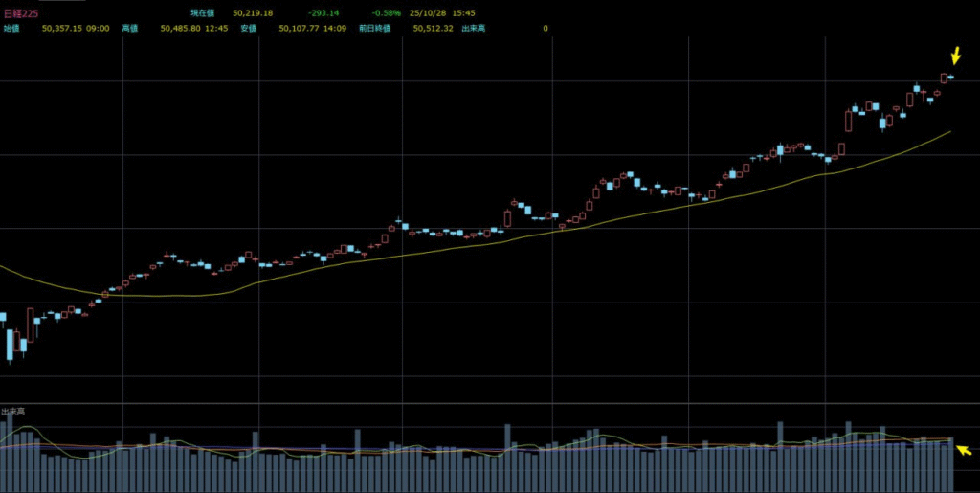Select the latest candlestick at the chart's right edge
The height and width of the screenshot is (493, 980).
coord(950,77)
